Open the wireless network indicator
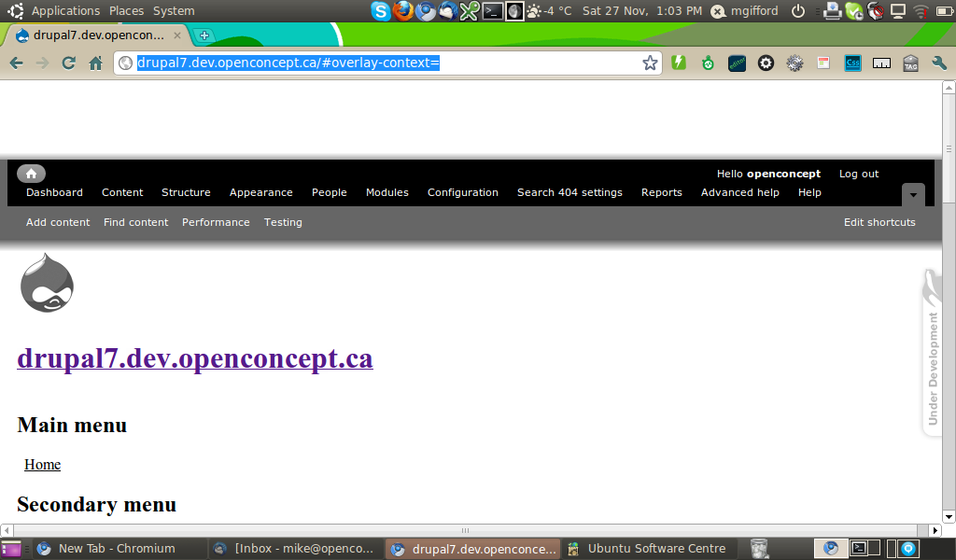Viewport: 956px width, 560px height. pyautogui.click(x=921, y=11)
